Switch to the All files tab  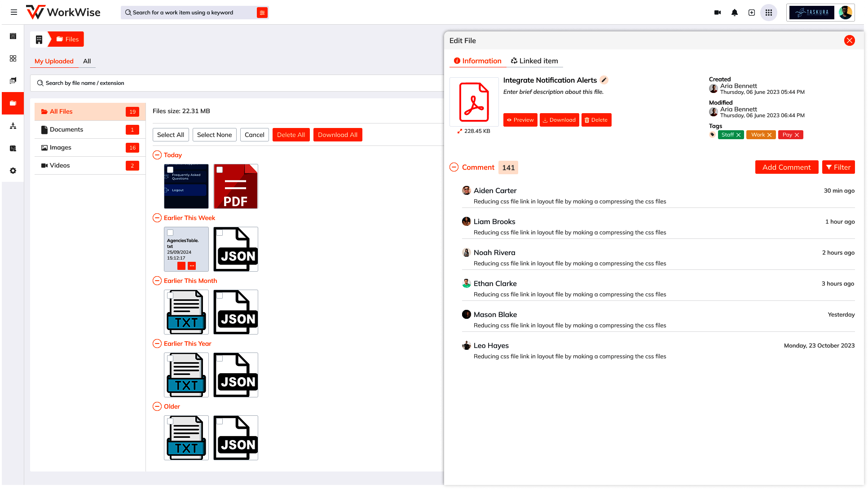click(x=87, y=61)
